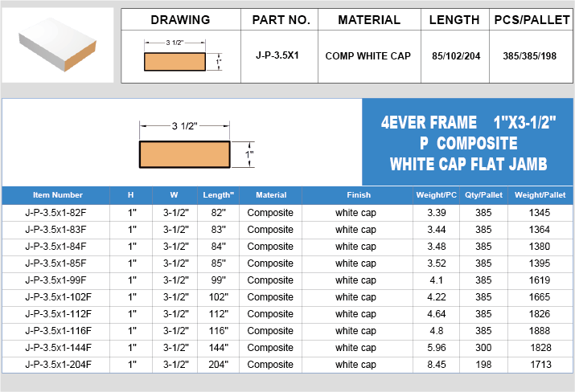The image size is (575, 392).
Task: Select item J-P-3.5x1-116F
Action: (59, 330)
